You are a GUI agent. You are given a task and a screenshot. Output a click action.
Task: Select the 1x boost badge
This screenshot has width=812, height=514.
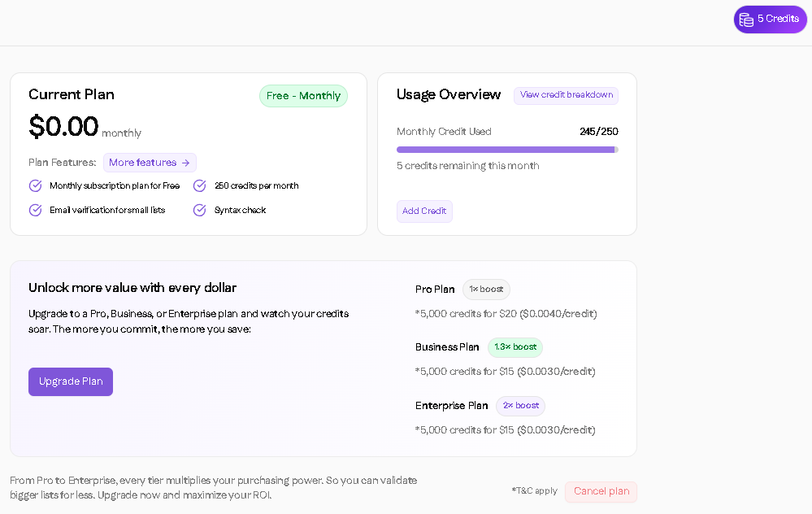click(486, 290)
